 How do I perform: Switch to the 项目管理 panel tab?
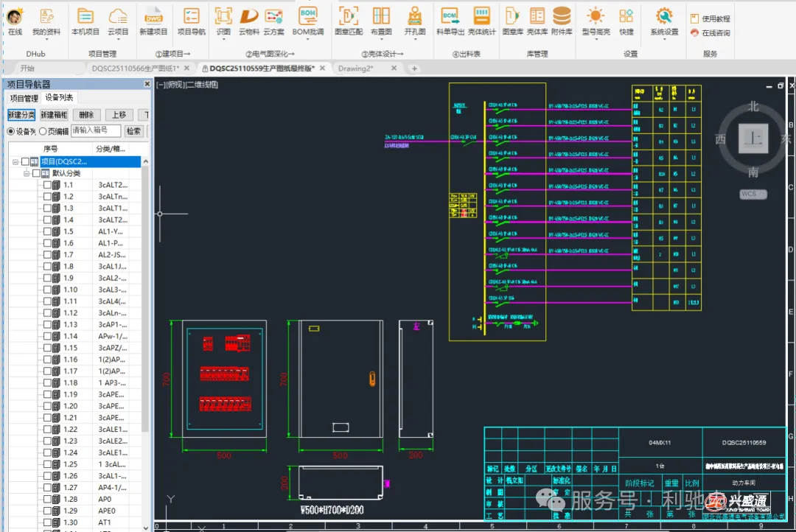[24, 98]
